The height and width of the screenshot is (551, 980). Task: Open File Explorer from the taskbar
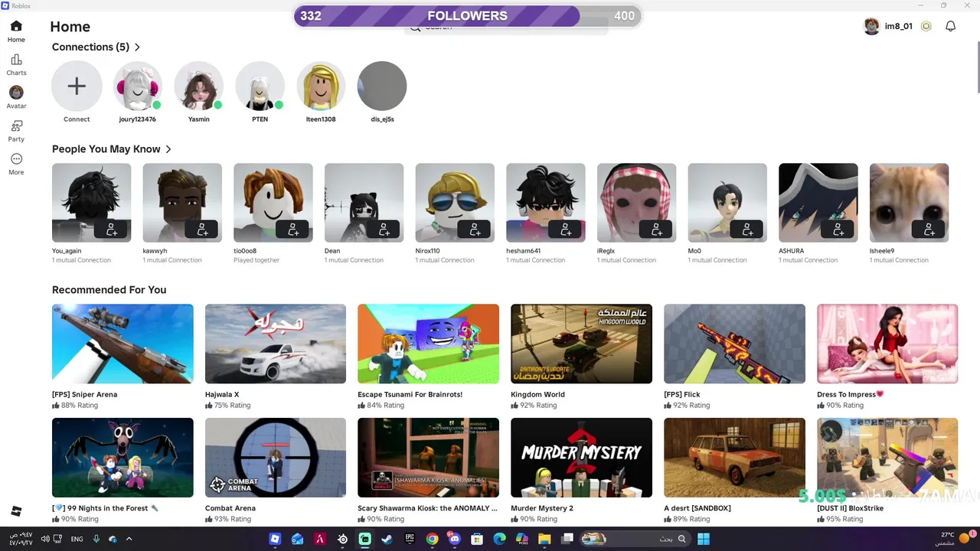(544, 539)
